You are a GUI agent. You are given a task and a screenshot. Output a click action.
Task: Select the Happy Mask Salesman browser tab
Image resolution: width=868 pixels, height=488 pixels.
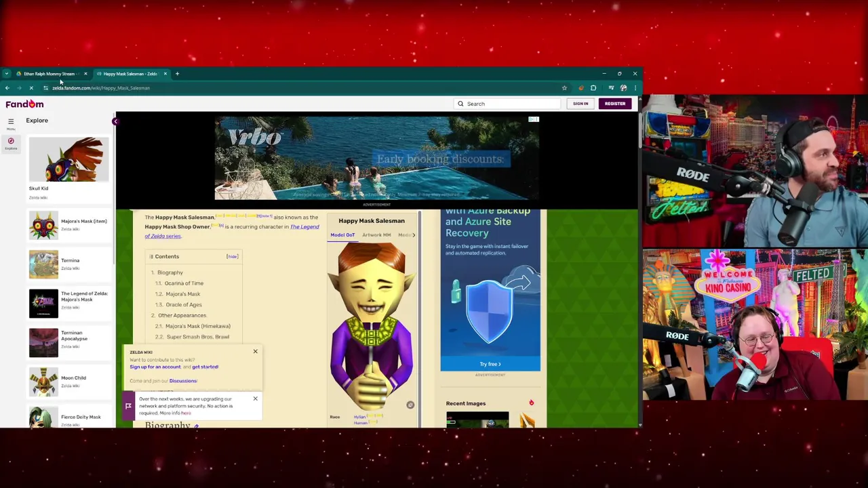[129, 74]
